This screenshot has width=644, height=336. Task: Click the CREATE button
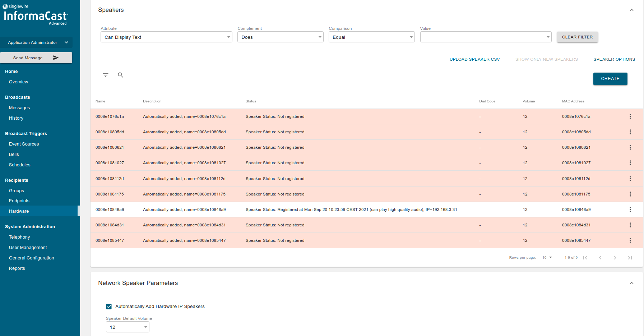click(x=610, y=79)
